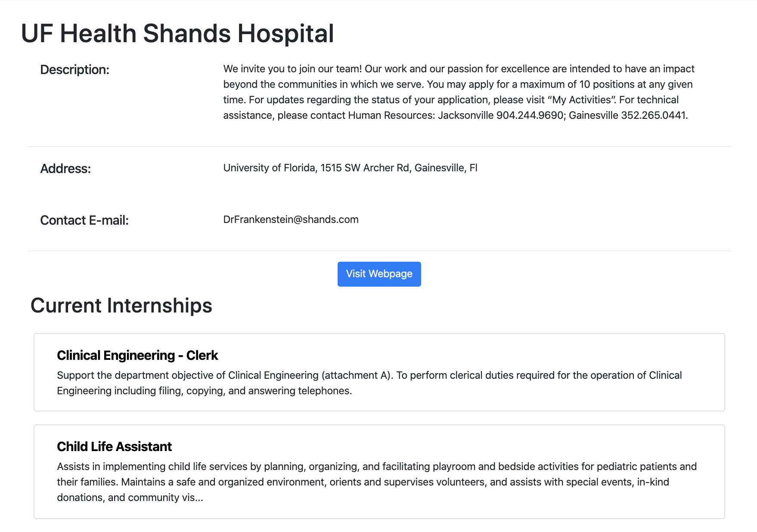Select the University of Florida address text
The width and height of the screenshot is (757, 532).
coord(350,168)
